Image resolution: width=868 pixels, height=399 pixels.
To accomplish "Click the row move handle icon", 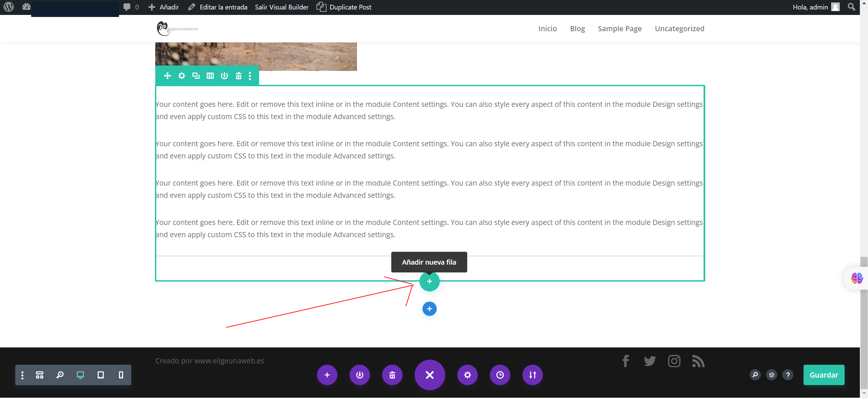I will coord(167,76).
